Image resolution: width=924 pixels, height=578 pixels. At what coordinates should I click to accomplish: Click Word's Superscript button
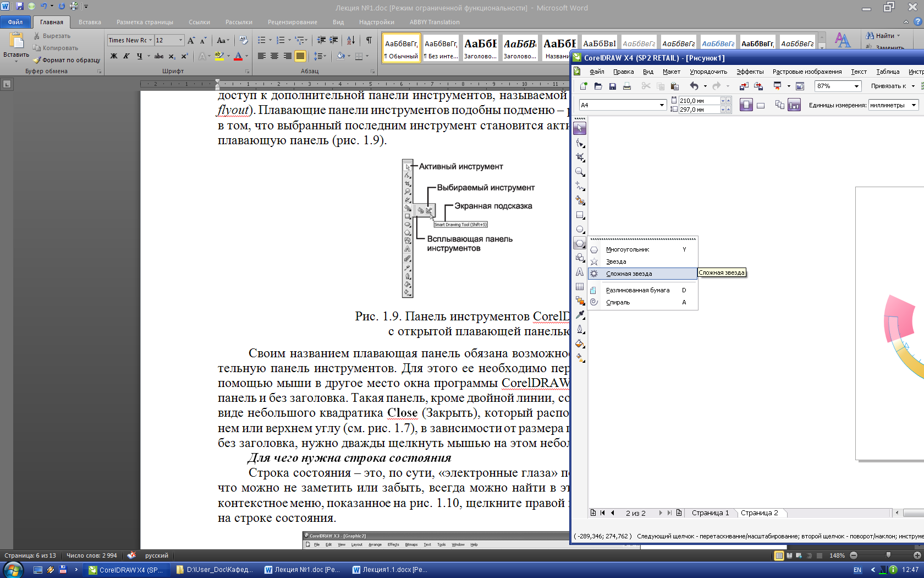[184, 56]
